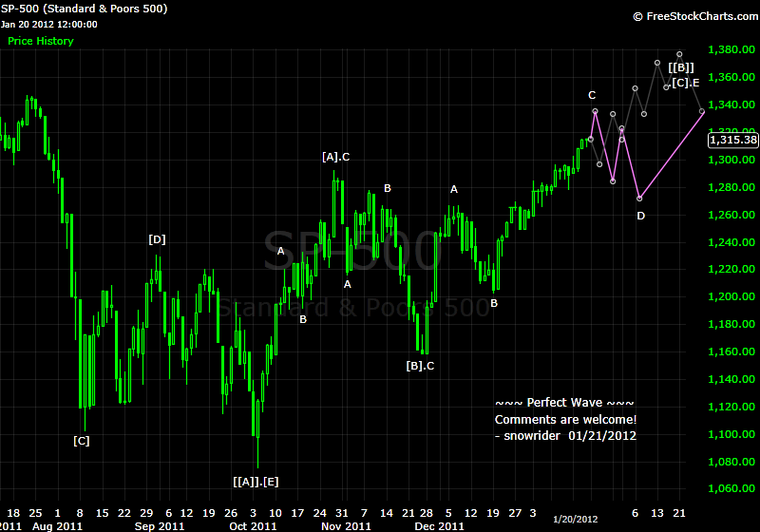760x532 pixels.
Task: Click the 1,300.00 price axis label
Action: tap(731, 160)
